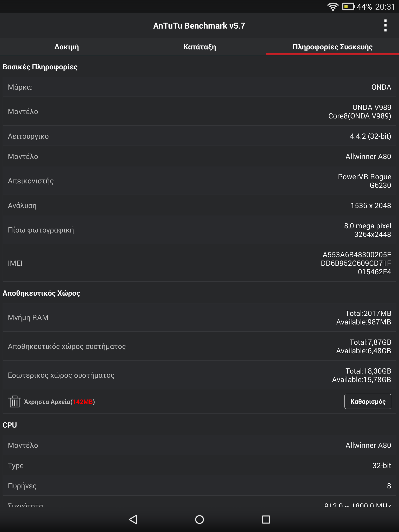Screen dimensions: 399x532
Task: Tap the Μνήμη RAM row
Action: (x=199, y=317)
